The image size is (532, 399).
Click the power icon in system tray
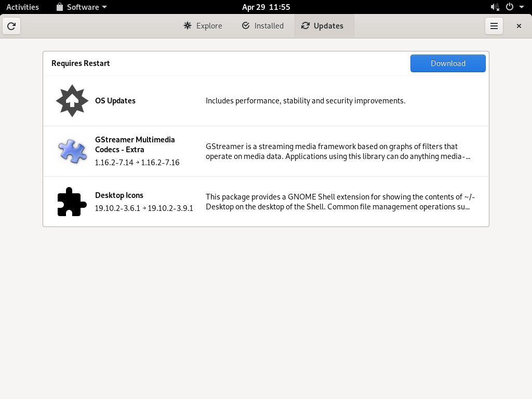509,7
